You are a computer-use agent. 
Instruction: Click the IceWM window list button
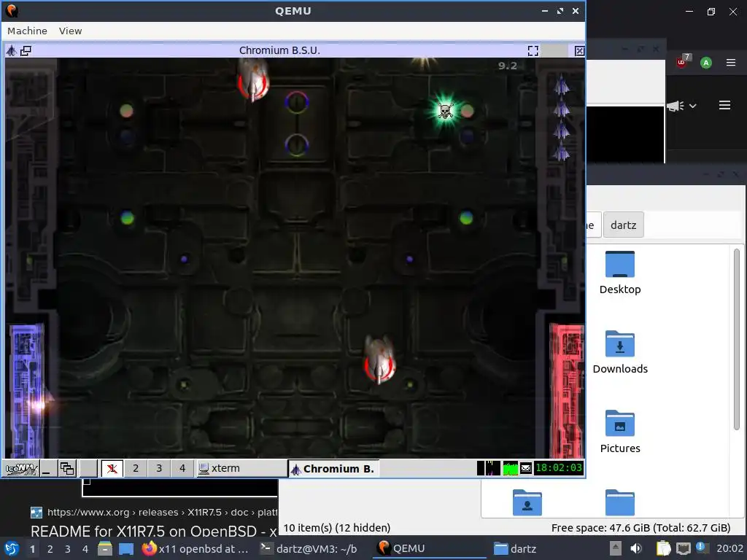pos(67,469)
